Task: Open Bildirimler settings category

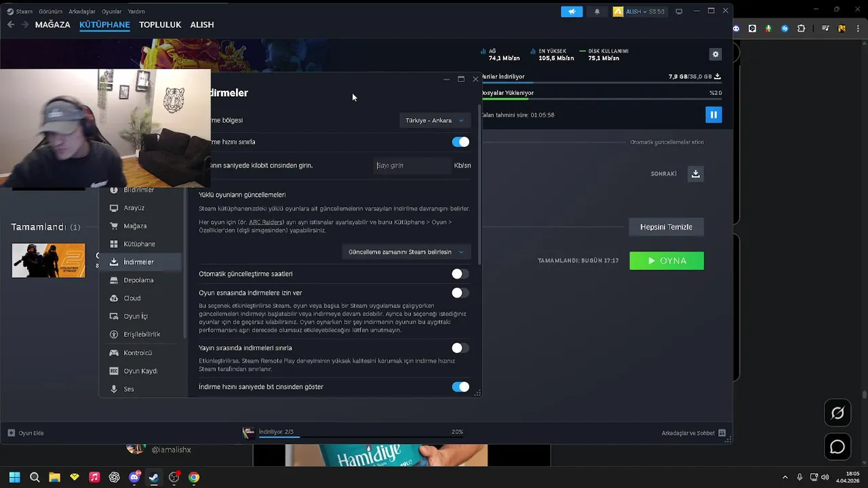Action: [x=142, y=190]
